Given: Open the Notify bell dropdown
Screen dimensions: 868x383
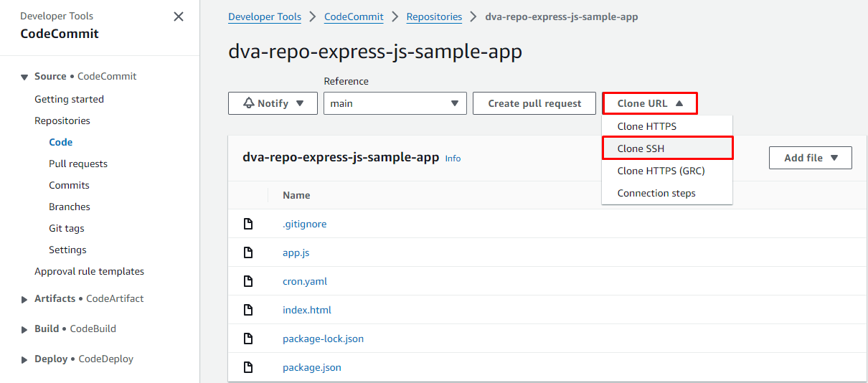Looking at the screenshot, I should 273,103.
